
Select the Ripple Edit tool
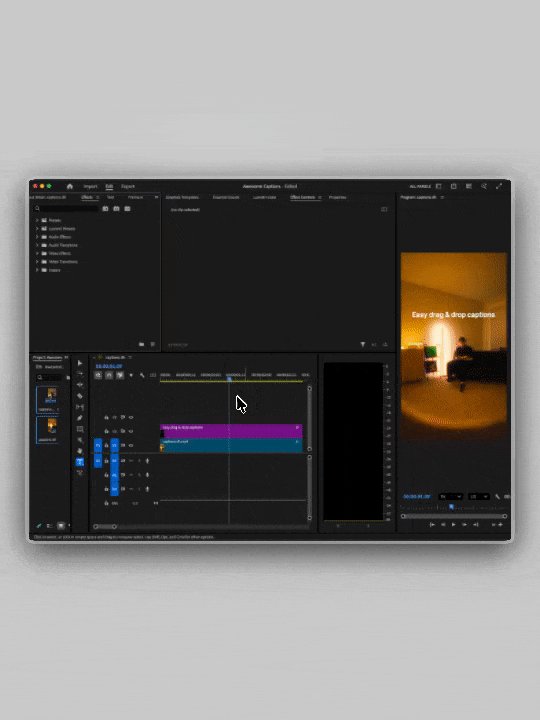pos(80,384)
